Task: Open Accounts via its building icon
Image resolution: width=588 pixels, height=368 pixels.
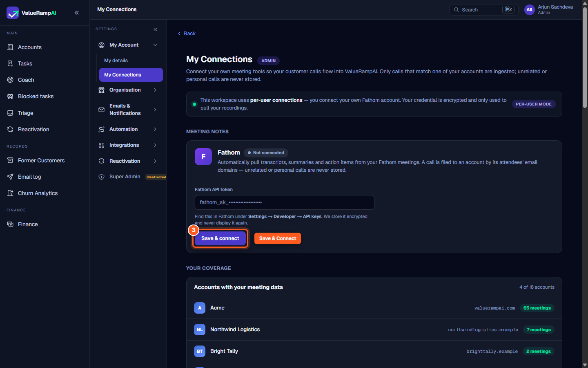Action: [x=10, y=47]
